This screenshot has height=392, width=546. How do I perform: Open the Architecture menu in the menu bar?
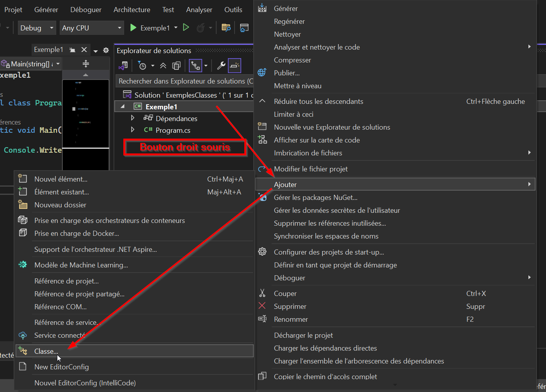click(132, 10)
